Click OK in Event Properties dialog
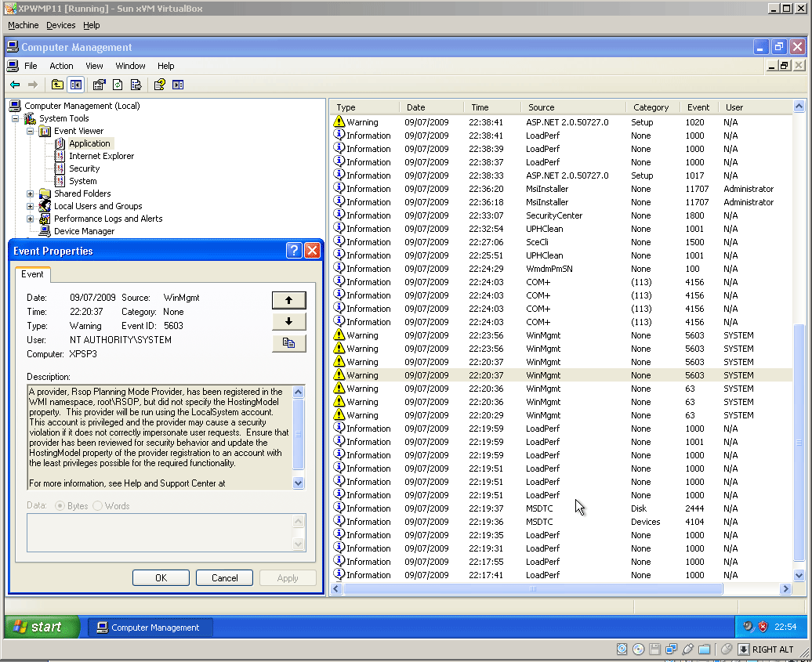812x662 pixels. [161, 578]
